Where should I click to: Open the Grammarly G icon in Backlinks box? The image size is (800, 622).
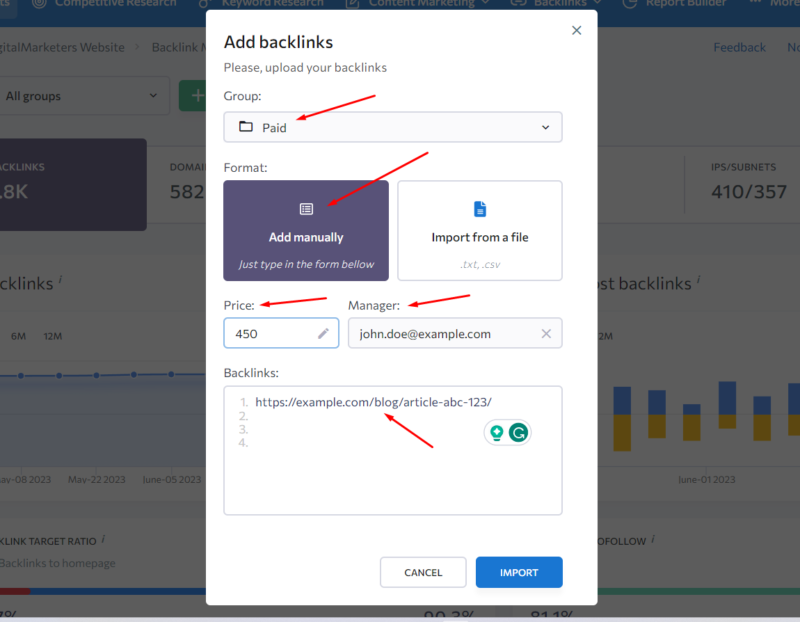coord(519,433)
